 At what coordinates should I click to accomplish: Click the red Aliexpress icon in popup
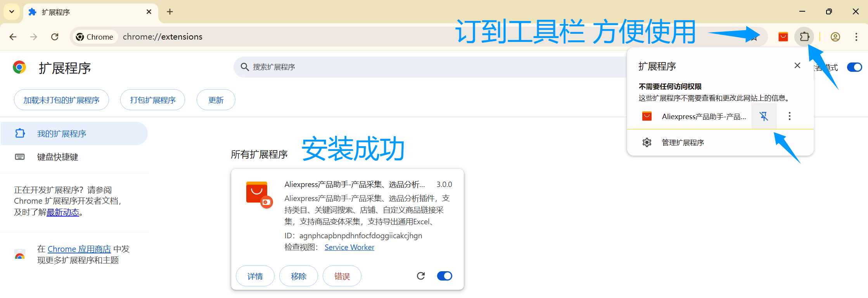[647, 116]
